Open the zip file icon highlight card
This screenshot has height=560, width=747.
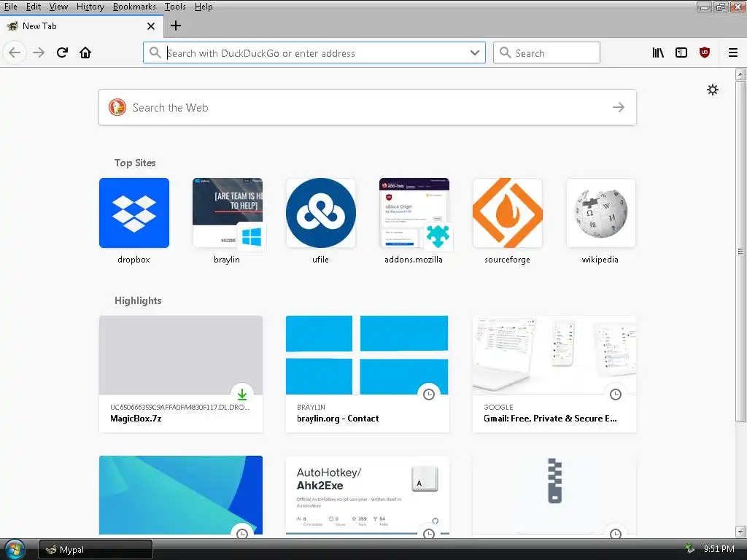click(554, 496)
